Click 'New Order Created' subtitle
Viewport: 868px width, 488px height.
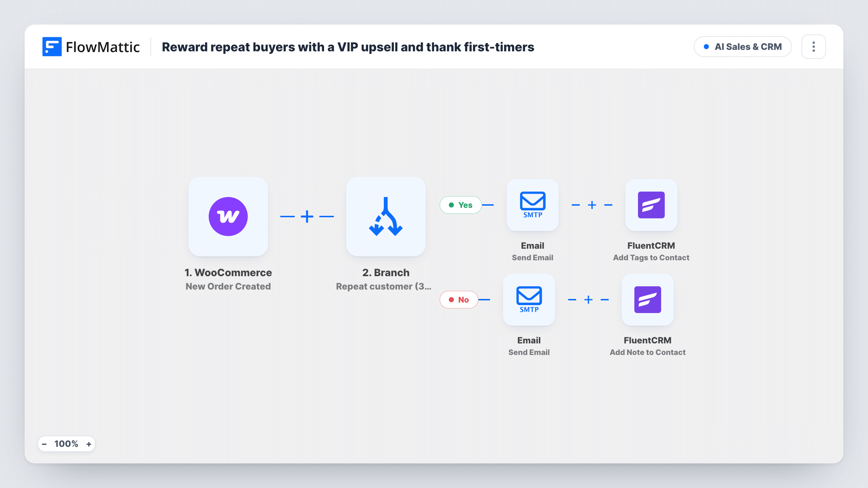[x=228, y=286]
